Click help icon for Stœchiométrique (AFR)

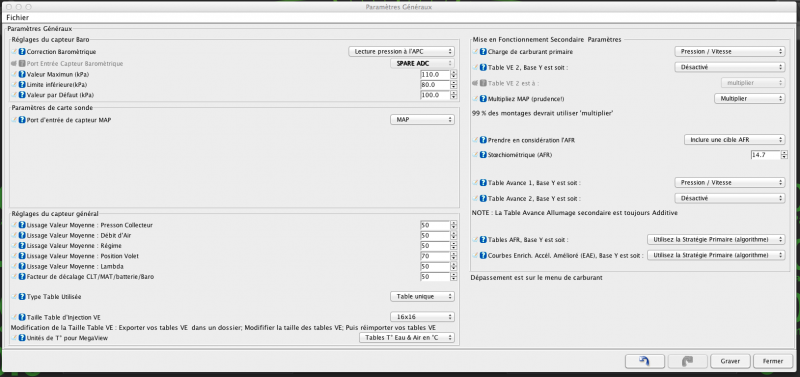(x=483, y=155)
